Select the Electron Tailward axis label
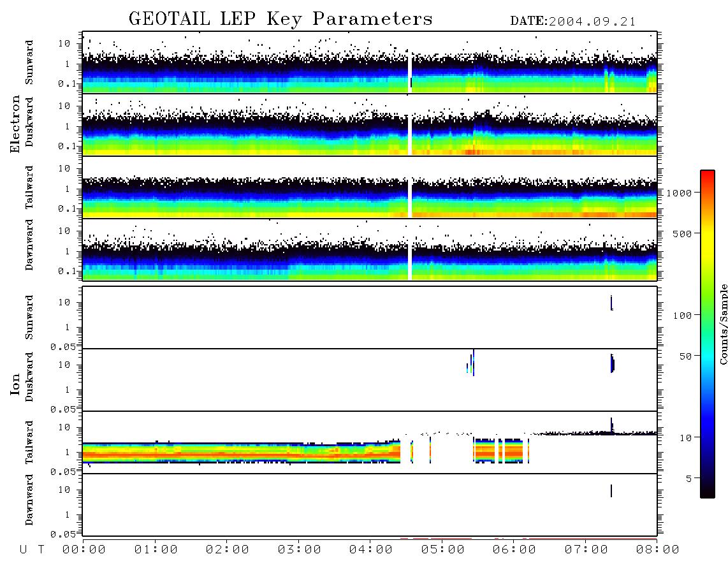 point(29,187)
